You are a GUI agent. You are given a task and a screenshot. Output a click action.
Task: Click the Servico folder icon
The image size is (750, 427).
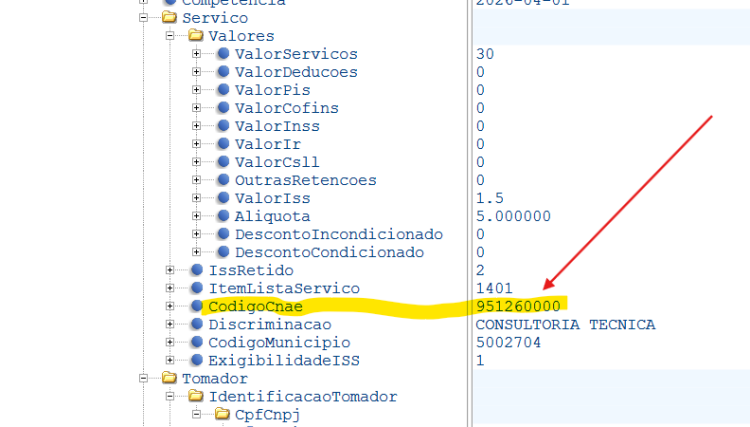169,17
